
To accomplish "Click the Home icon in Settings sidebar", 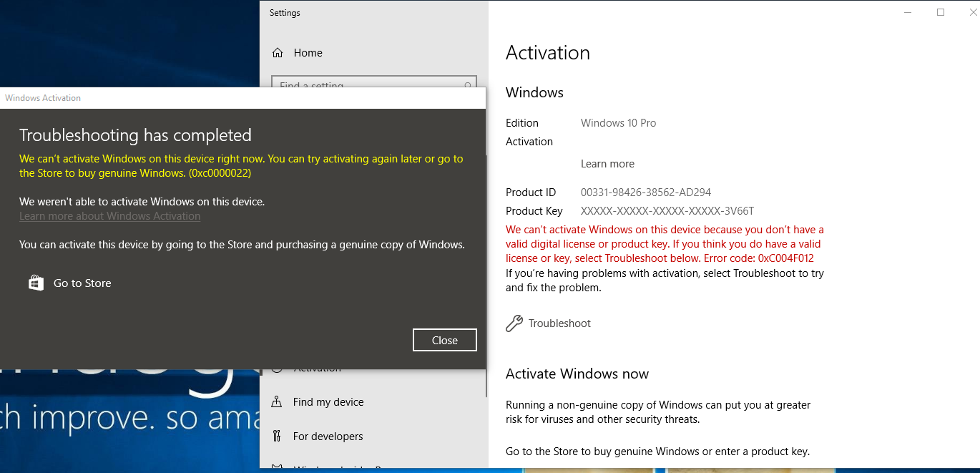I will point(278,53).
